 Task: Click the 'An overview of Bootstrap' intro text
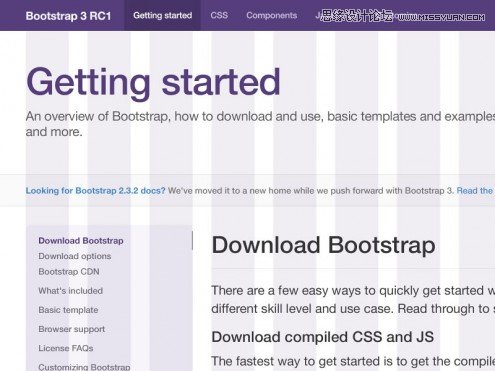coord(260,124)
